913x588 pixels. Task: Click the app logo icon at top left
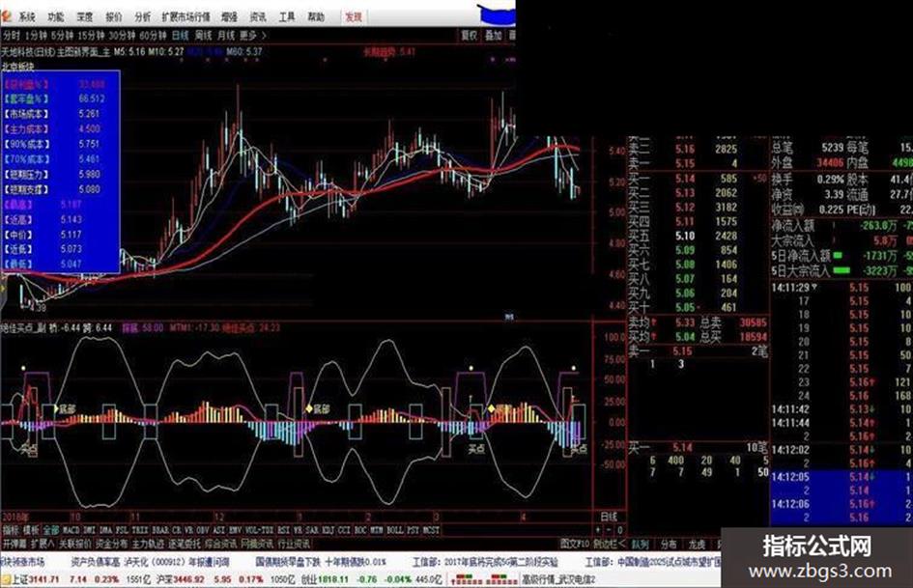(x=7, y=16)
